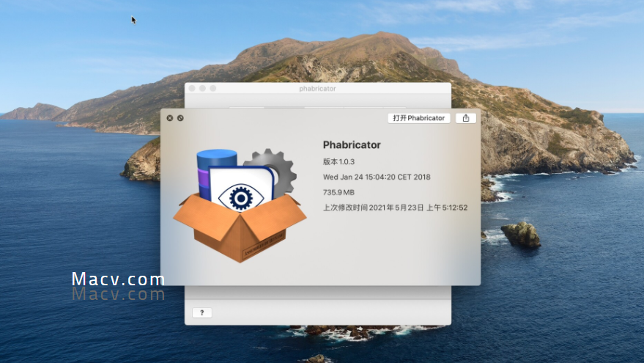Click the version text 版本 1.0.3
644x363 pixels.
(338, 161)
